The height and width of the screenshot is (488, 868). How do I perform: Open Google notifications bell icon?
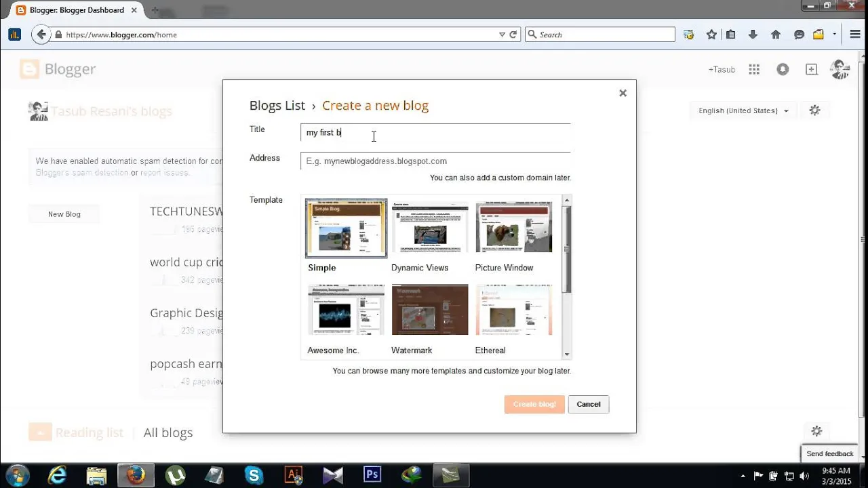783,69
